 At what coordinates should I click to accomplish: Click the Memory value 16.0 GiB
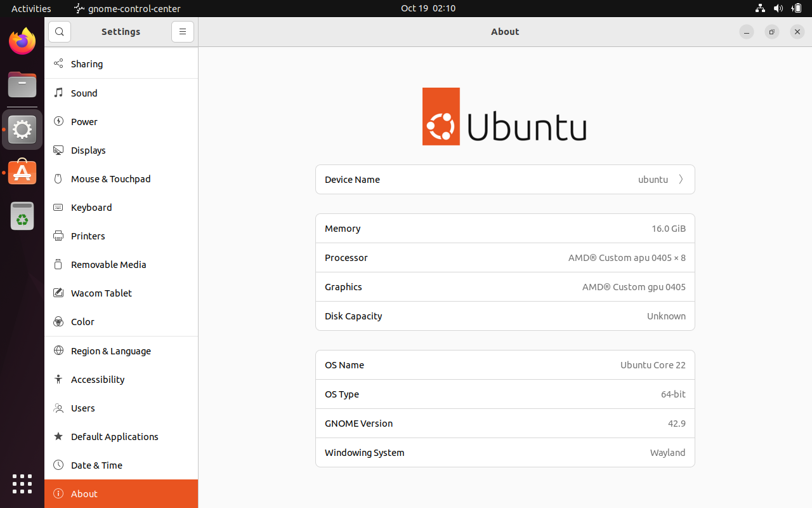click(x=669, y=229)
